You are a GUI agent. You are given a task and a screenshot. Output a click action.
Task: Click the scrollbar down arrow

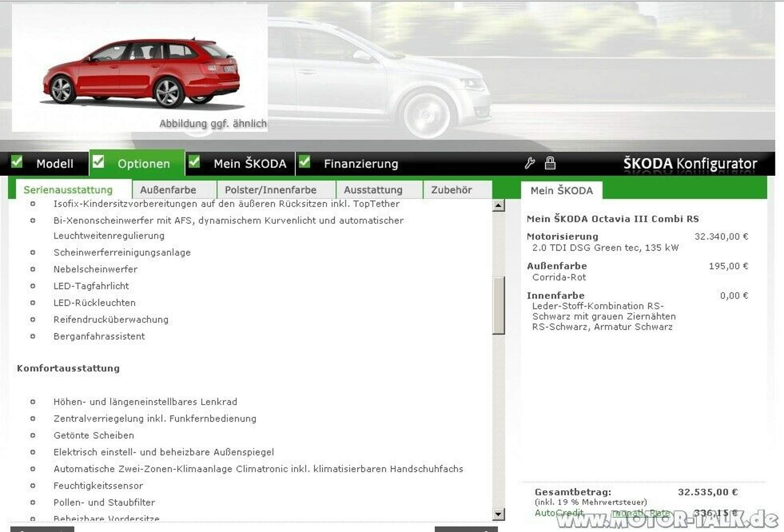point(498,514)
